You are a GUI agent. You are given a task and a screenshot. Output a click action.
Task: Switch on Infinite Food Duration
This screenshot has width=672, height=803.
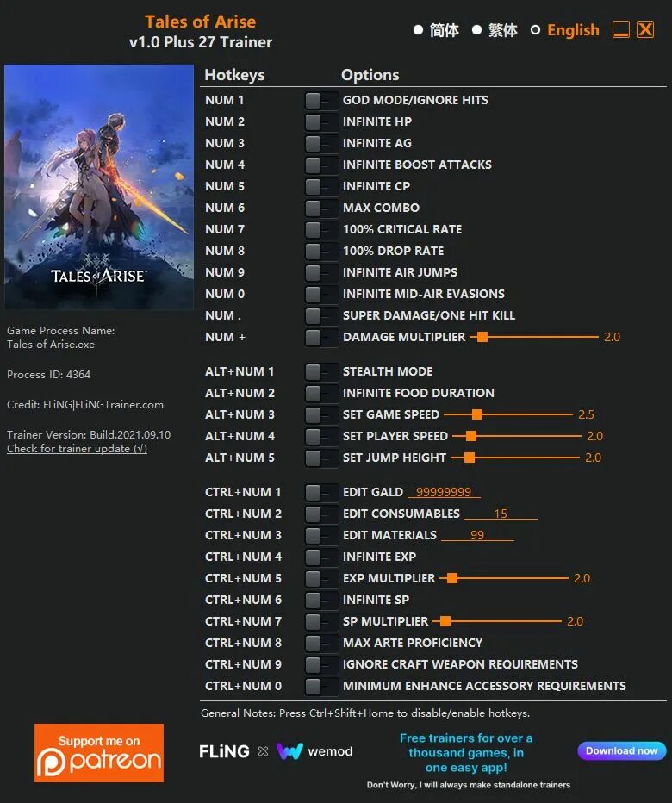[321, 393]
